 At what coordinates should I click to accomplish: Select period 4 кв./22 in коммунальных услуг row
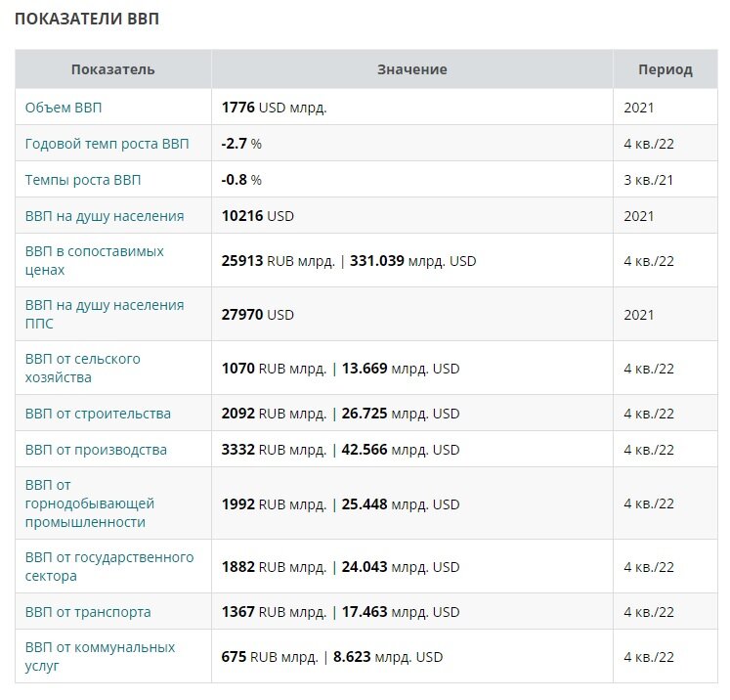649,657
